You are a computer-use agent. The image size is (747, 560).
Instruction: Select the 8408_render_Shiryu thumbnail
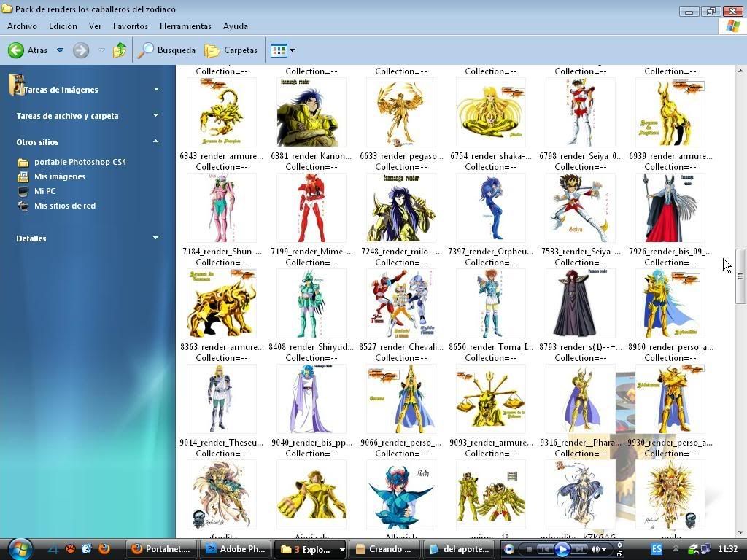point(311,304)
